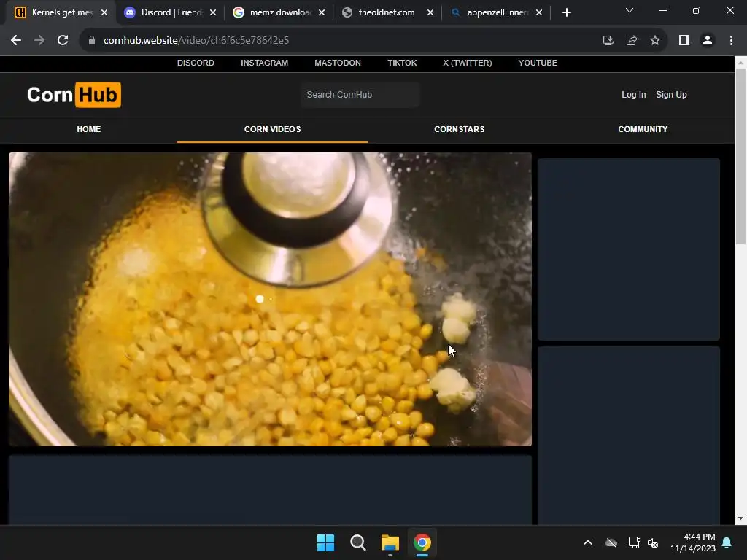This screenshot has height=560, width=747.
Task: Select the CORN VIDEOS menu item
Action: click(x=272, y=129)
